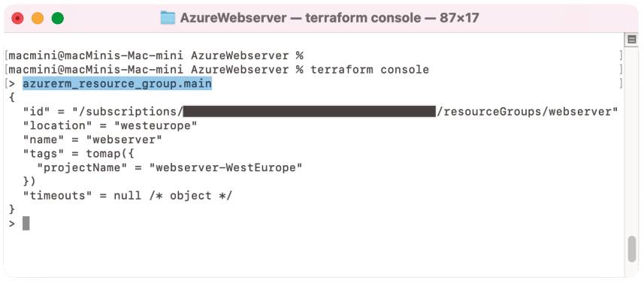This screenshot has height=283, width=644.
Task: Click the highlighted azurerm_resource_group.main command
Action: (117, 83)
